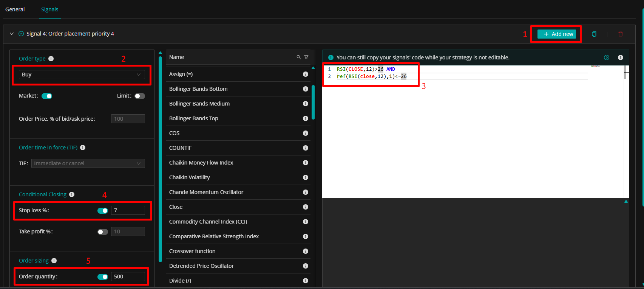Show info for Chaikin Money Flow Index
Image resolution: width=644 pixels, height=289 pixels.
click(x=306, y=163)
